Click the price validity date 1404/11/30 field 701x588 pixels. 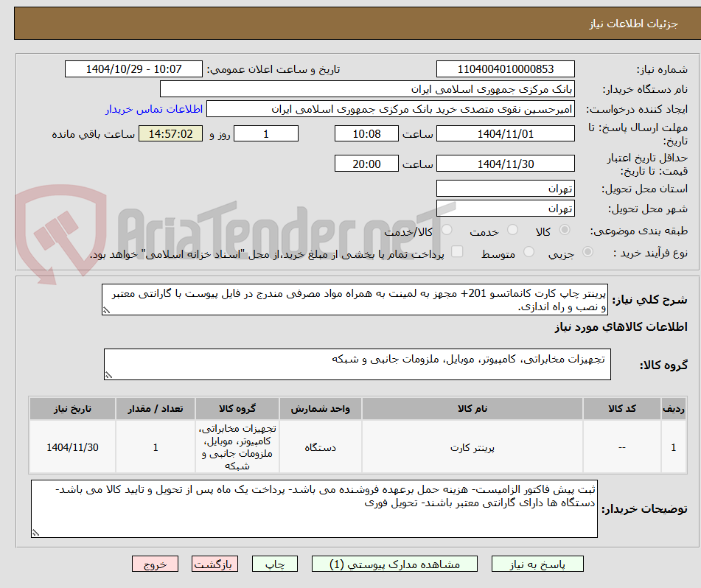505,164
